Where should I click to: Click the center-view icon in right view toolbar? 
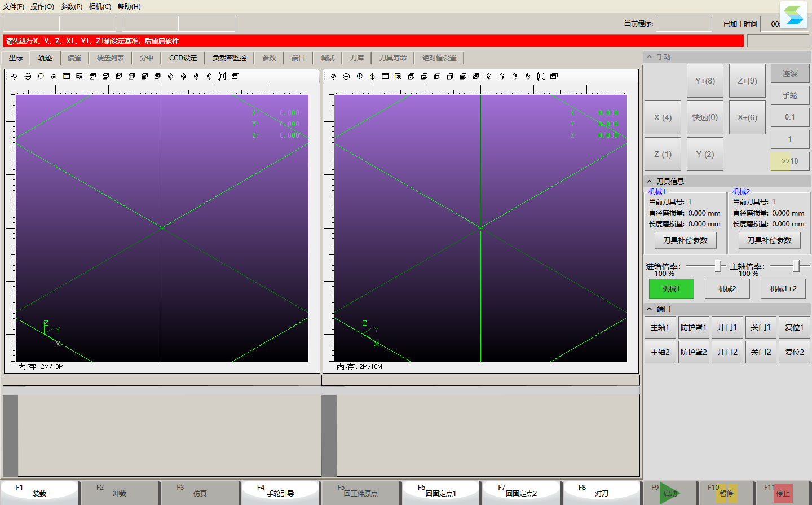[333, 76]
